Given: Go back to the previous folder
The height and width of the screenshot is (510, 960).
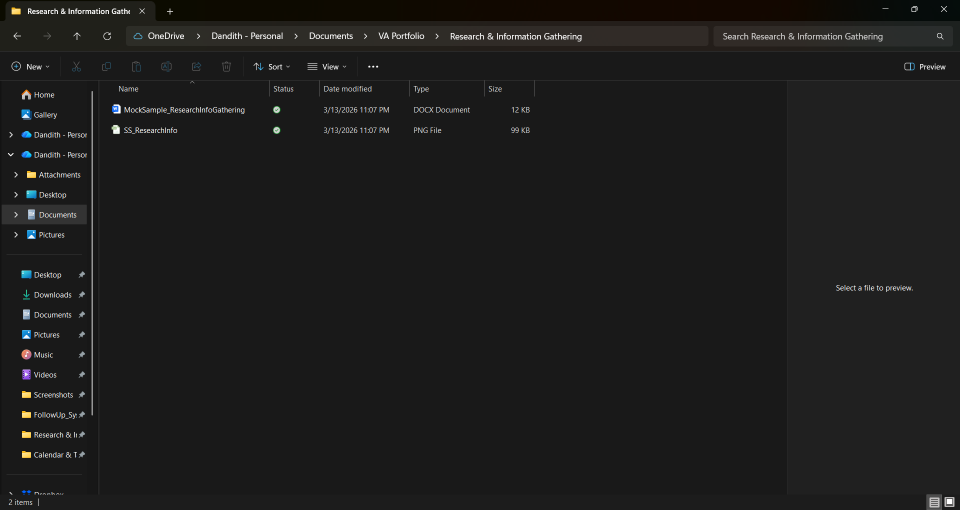Looking at the screenshot, I should 17,36.
